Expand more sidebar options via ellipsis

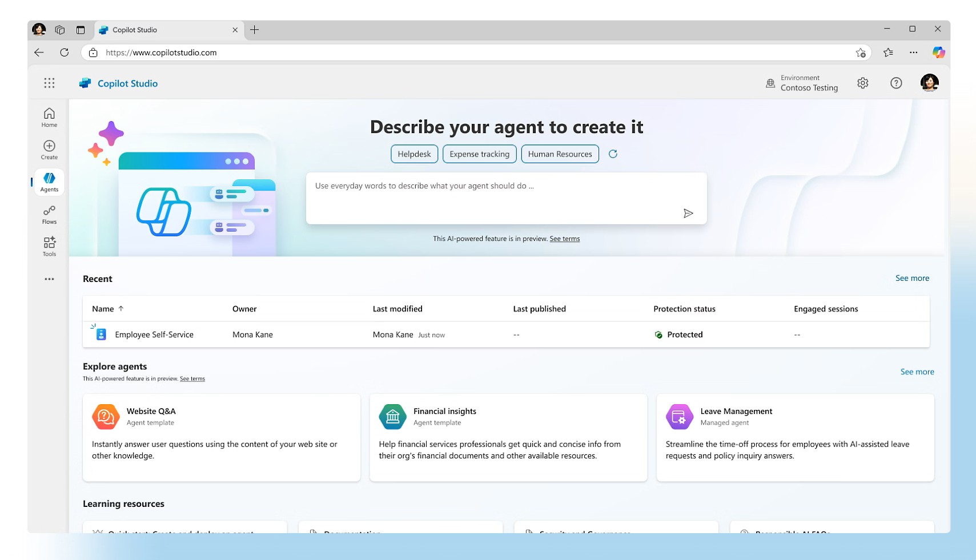pos(49,279)
